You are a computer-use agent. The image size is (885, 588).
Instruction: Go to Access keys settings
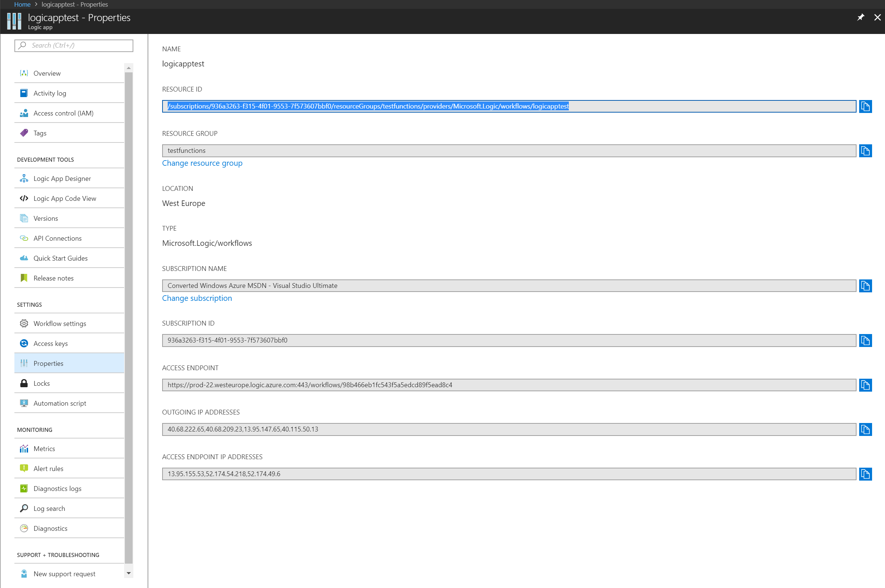click(x=51, y=344)
